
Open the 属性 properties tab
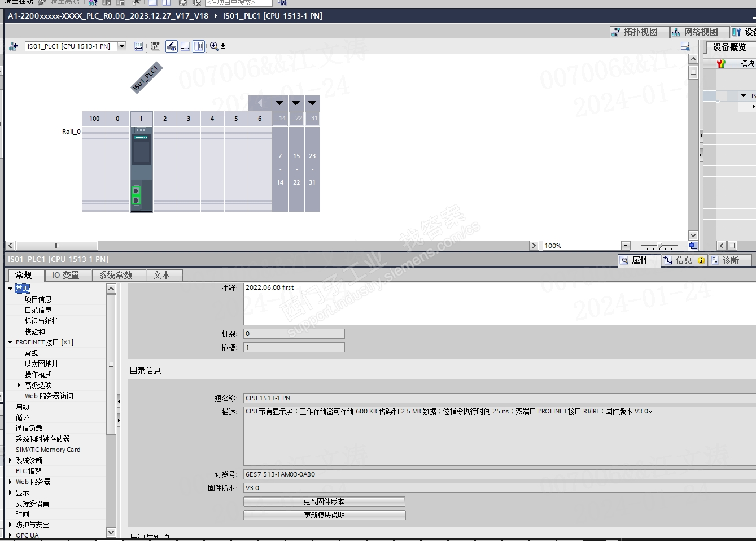639,260
